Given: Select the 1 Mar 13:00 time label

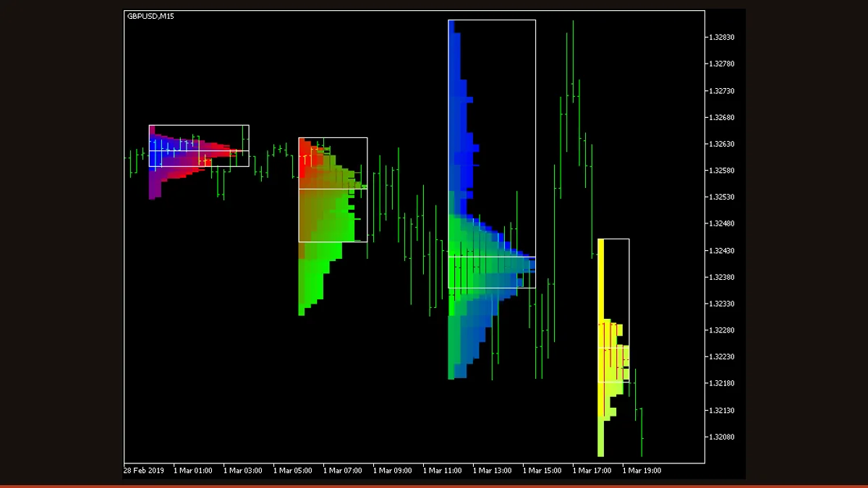Looking at the screenshot, I should pyautogui.click(x=493, y=471).
